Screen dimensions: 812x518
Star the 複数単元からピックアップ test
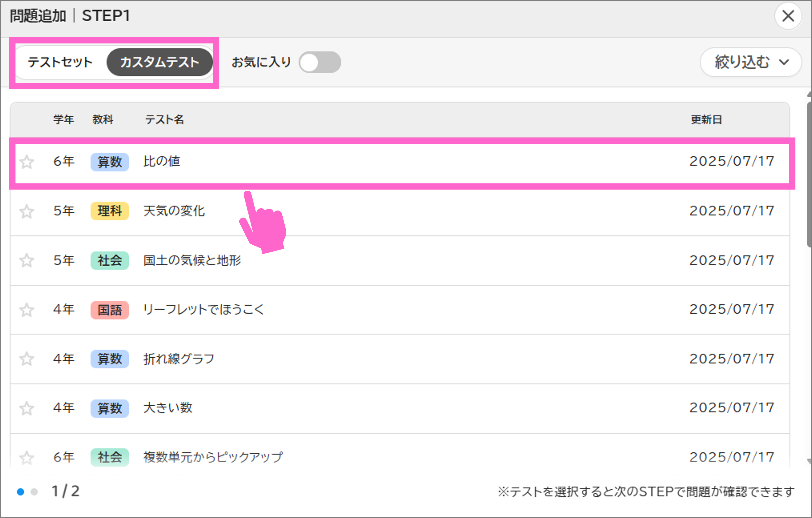tap(27, 457)
